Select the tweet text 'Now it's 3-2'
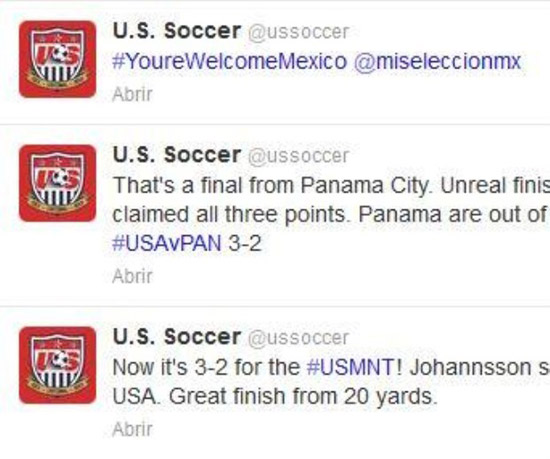This screenshot has width=550, height=459. point(331,382)
